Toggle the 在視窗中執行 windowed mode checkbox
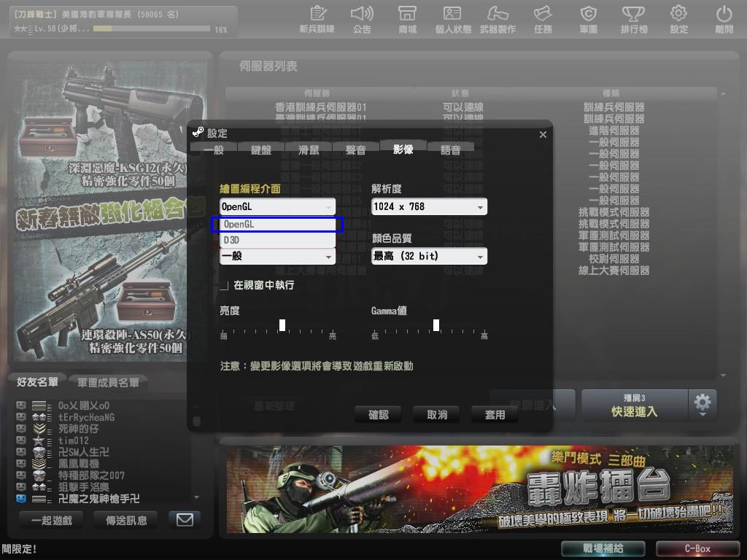747x560 pixels. click(x=224, y=285)
